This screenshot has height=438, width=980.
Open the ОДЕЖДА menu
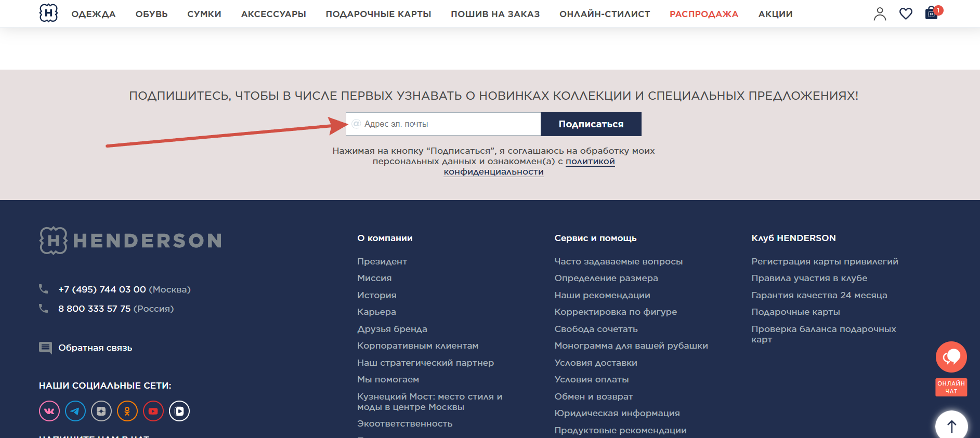tap(94, 14)
